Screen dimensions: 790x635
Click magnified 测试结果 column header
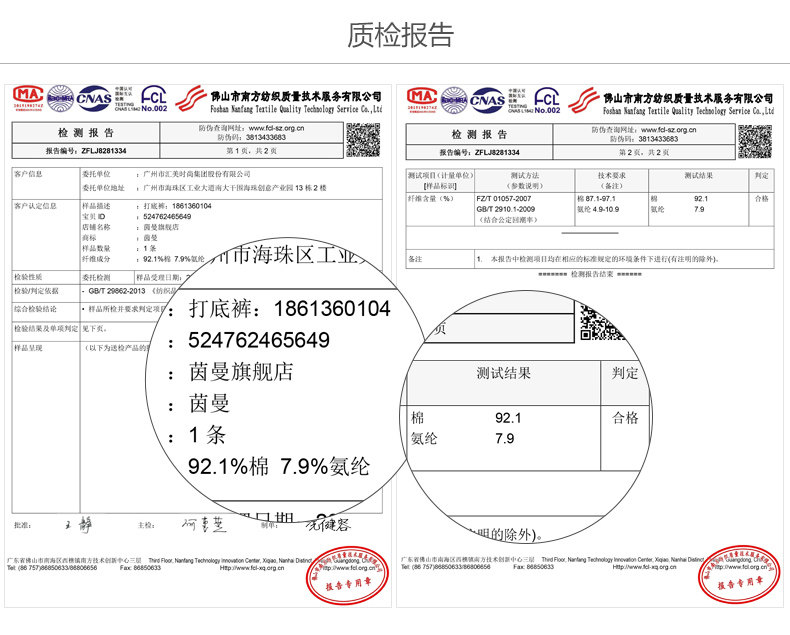tap(504, 373)
